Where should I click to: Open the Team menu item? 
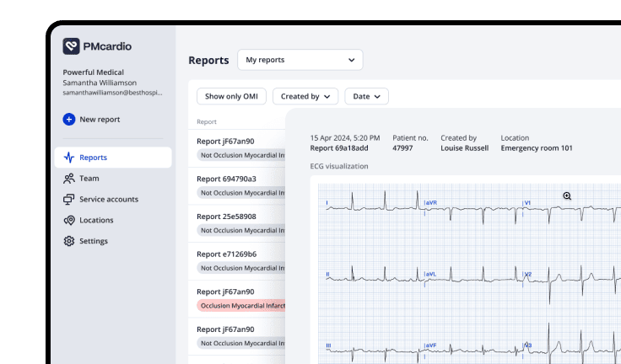click(x=89, y=179)
